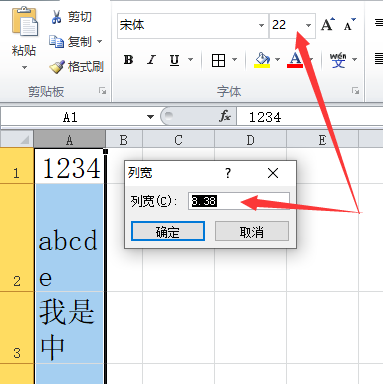Toggle underline formatting
The height and width of the screenshot is (384, 383).
[x=174, y=60]
